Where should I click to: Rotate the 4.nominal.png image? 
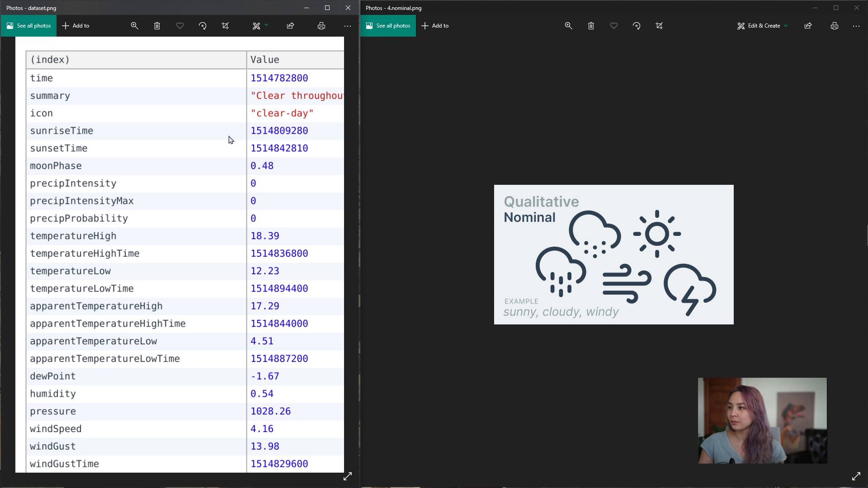coord(637,26)
